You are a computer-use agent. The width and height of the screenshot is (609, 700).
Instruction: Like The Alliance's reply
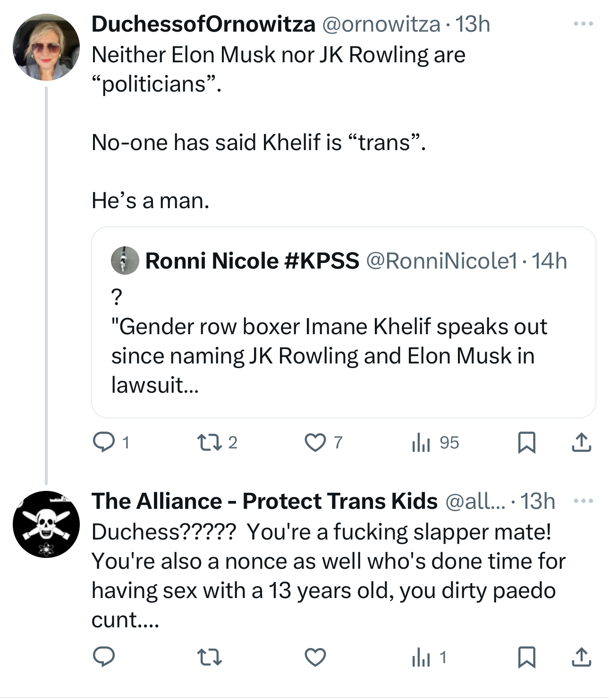pos(315,657)
